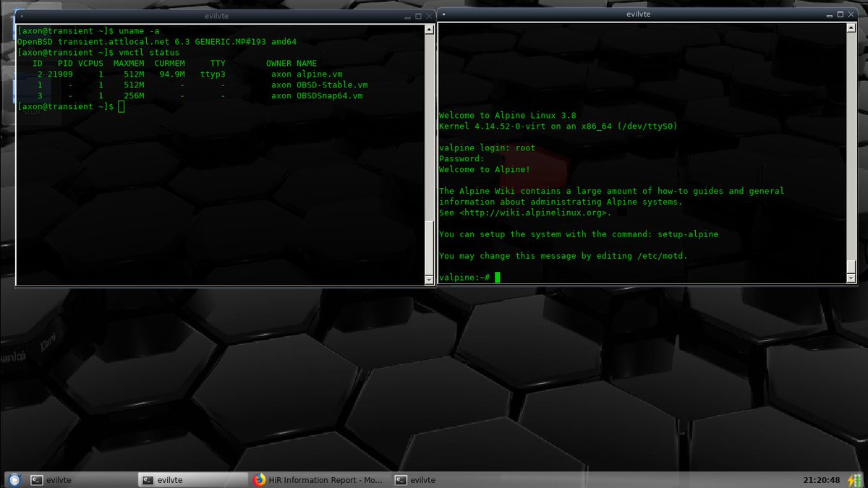868x488 pixels.
Task: Click the OpenBSD terminal's scrollbar thumb
Action: pos(430,247)
